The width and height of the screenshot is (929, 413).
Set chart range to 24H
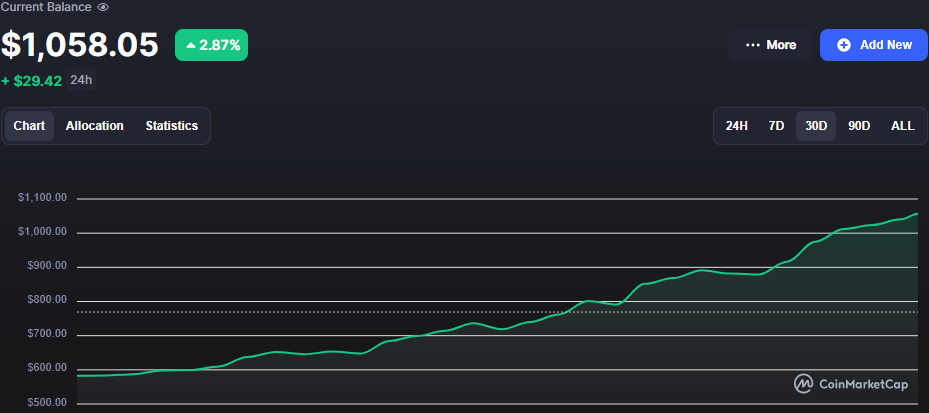[x=737, y=126]
